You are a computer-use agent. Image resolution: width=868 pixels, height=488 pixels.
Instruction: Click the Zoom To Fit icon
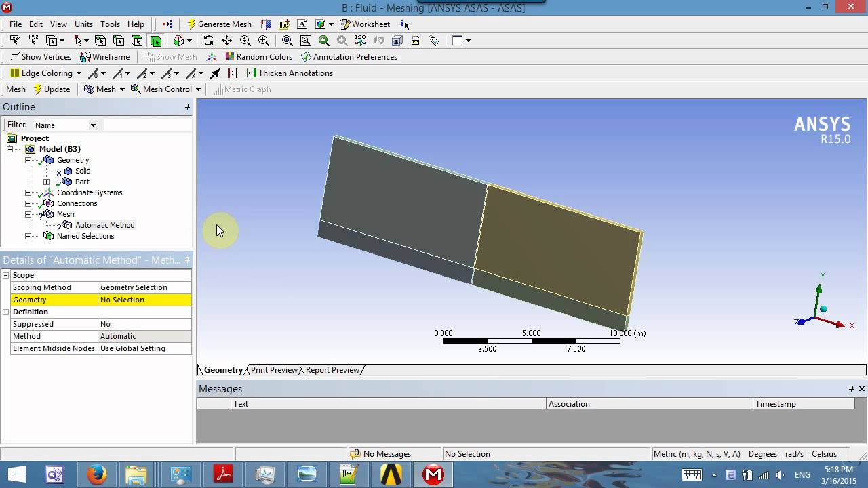(288, 41)
